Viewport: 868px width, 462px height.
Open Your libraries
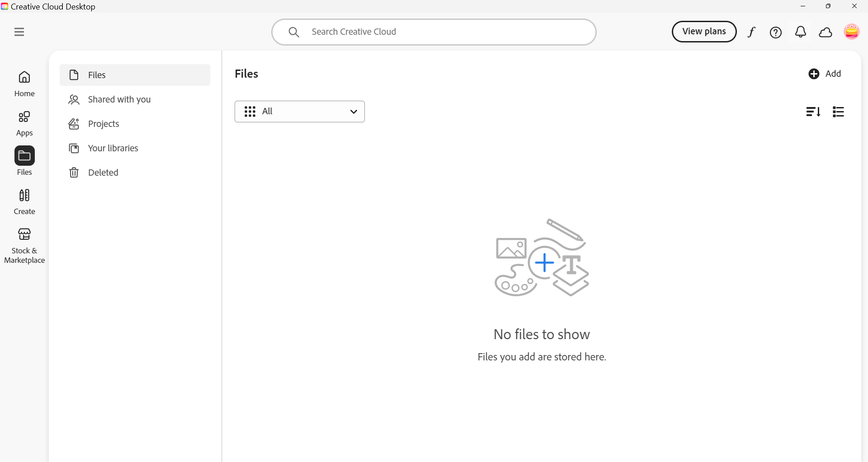113,148
